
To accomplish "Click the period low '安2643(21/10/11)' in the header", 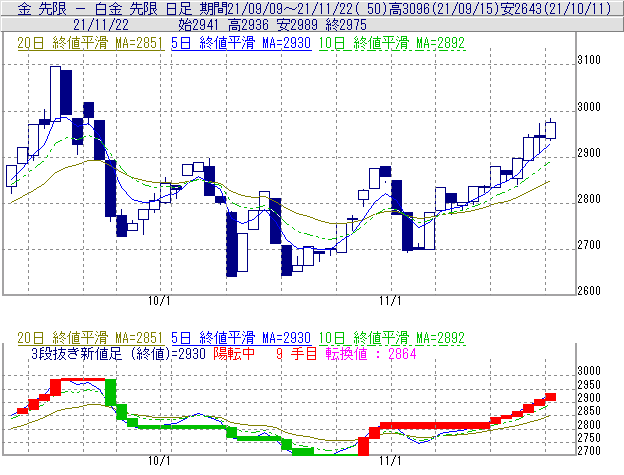I will pos(556,8).
